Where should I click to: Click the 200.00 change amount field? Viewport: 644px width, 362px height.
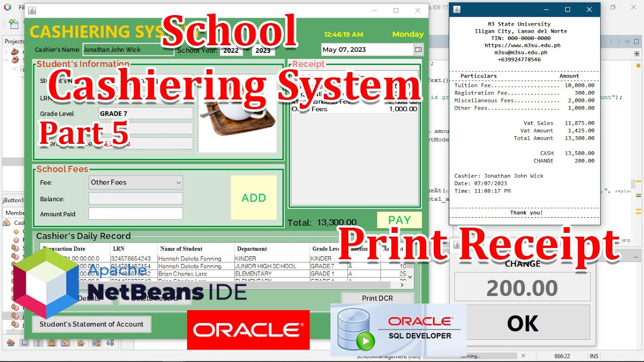click(x=522, y=288)
